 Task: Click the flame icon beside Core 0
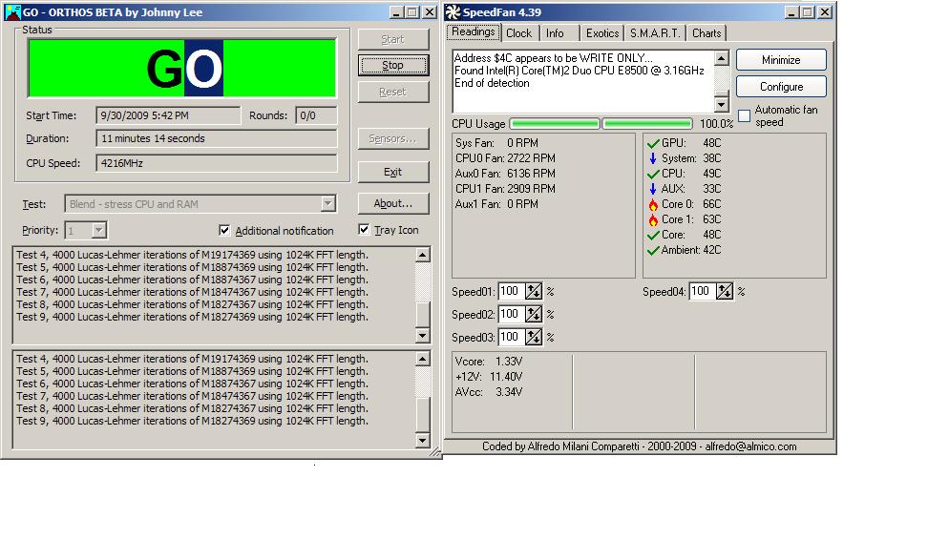tap(653, 204)
